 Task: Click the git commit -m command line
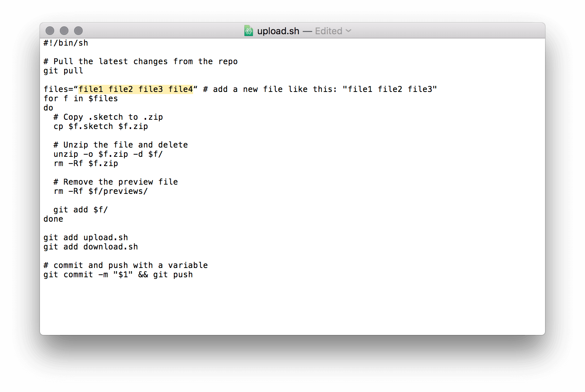pyautogui.click(x=118, y=274)
